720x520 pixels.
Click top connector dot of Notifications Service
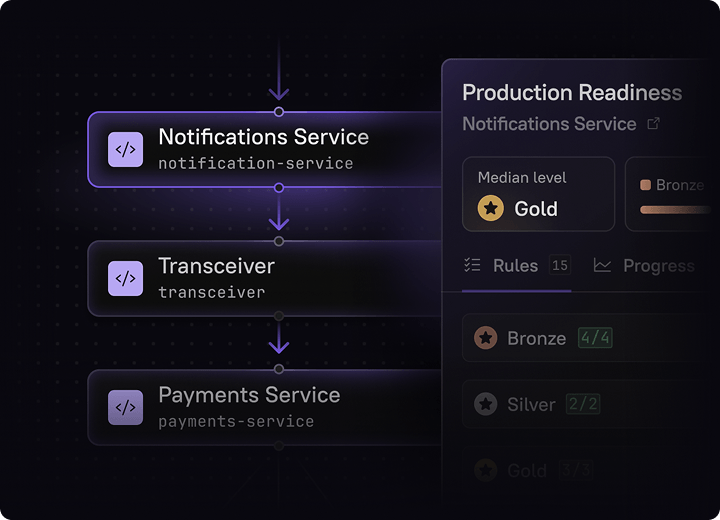279,112
